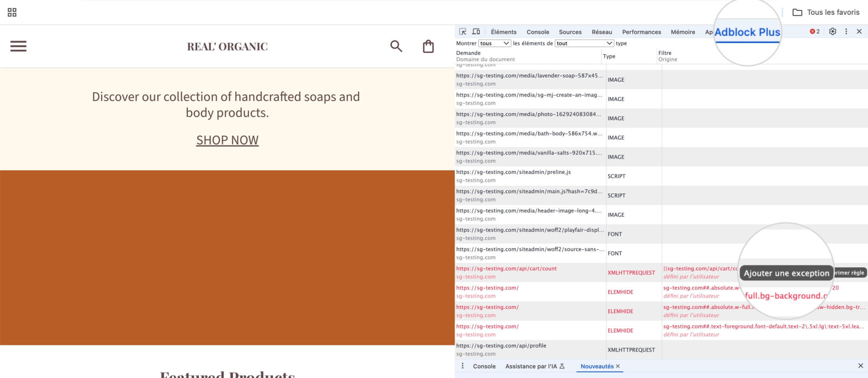Image resolution: width=868 pixels, height=378 pixels.
Task: Select the photo-162924083084 request row
Action: pos(661,118)
